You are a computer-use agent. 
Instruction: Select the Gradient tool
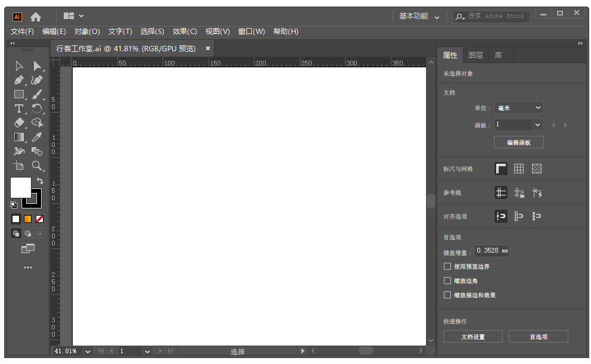pyautogui.click(x=19, y=137)
